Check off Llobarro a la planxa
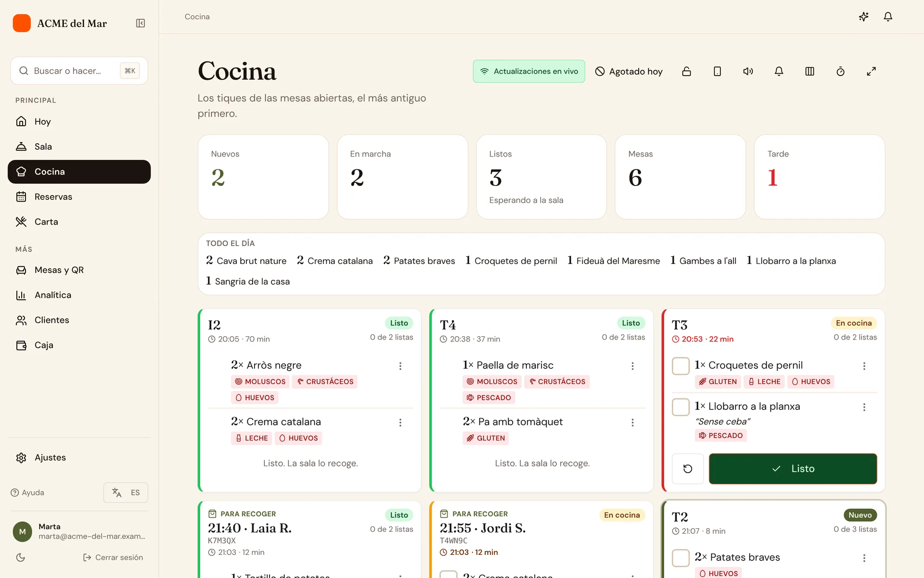Image resolution: width=924 pixels, height=578 pixels. tap(680, 407)
